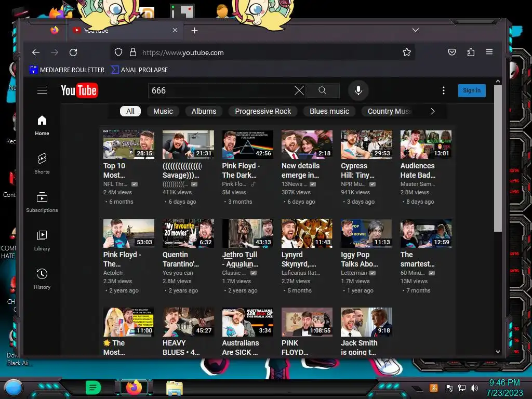Viewport: 532px width, 399px height.
Task: Click the system tray volume speaker icon
Action: pyautogui.click(x=474, y=388)
